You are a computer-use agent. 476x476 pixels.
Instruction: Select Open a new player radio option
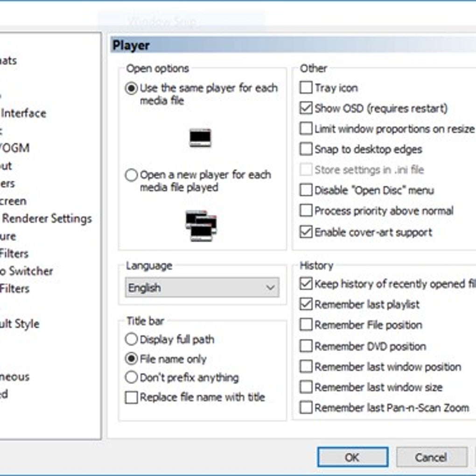click(132, 175)
